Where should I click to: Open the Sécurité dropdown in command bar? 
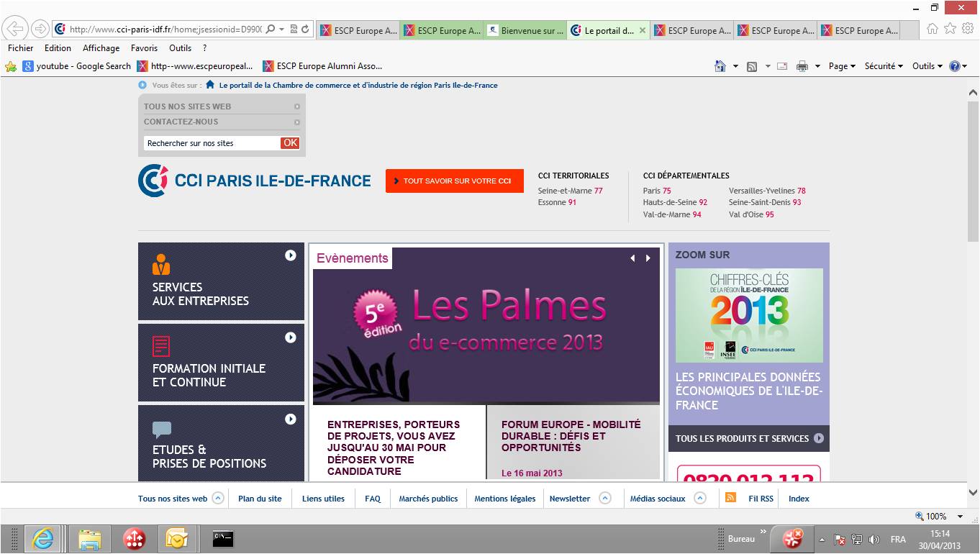[884, 66]
